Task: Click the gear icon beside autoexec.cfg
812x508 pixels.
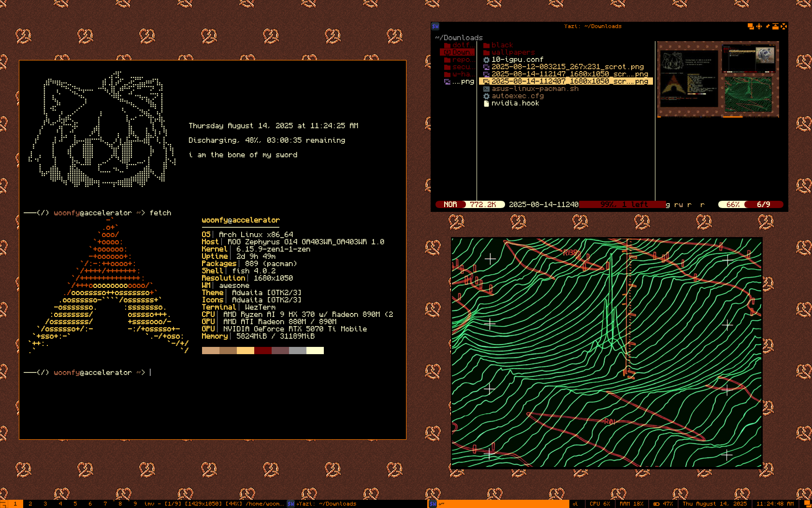Action: coord(486,96)
